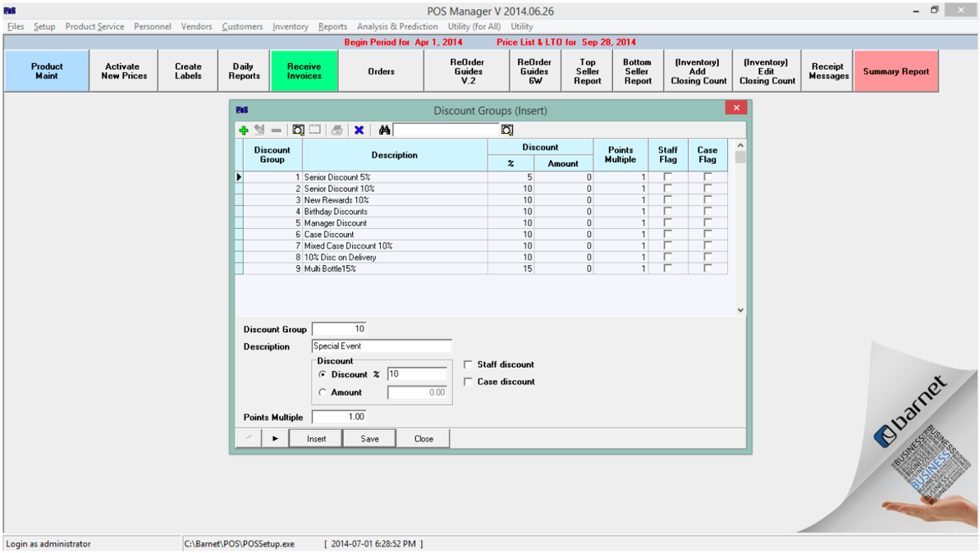This screenshot has height=553, width=980.
Task: Open Daily Reports
Action: [244, 71]
